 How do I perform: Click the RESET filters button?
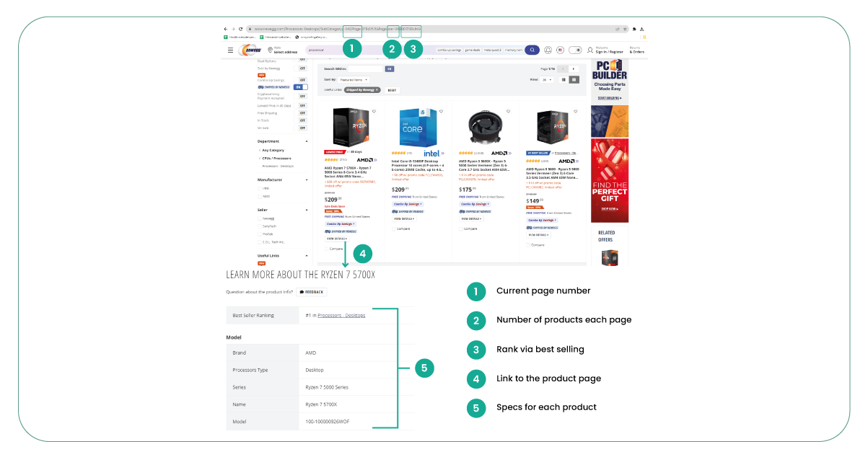click(x=392, y=90)
